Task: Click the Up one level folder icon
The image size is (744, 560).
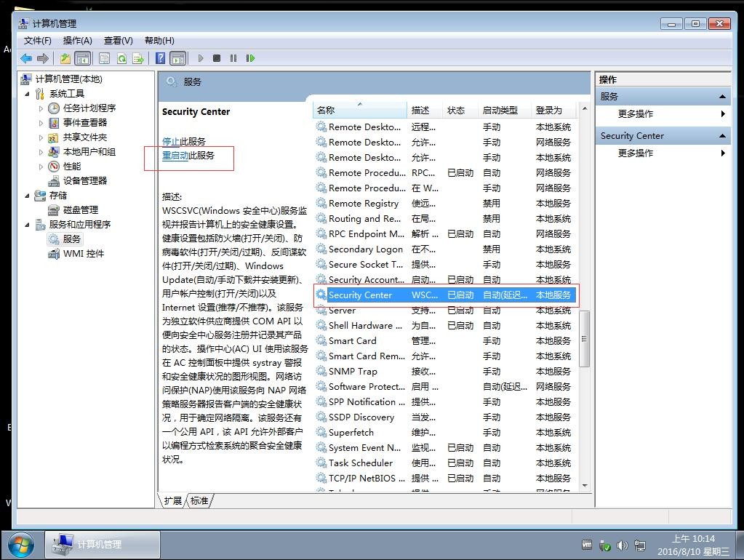Action: (x=65, y=58)
